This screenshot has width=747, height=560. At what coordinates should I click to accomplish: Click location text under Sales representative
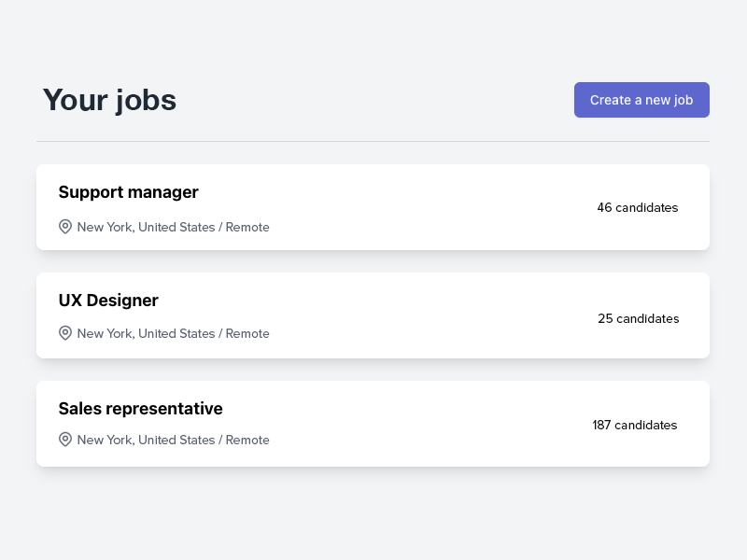[173, 440]
